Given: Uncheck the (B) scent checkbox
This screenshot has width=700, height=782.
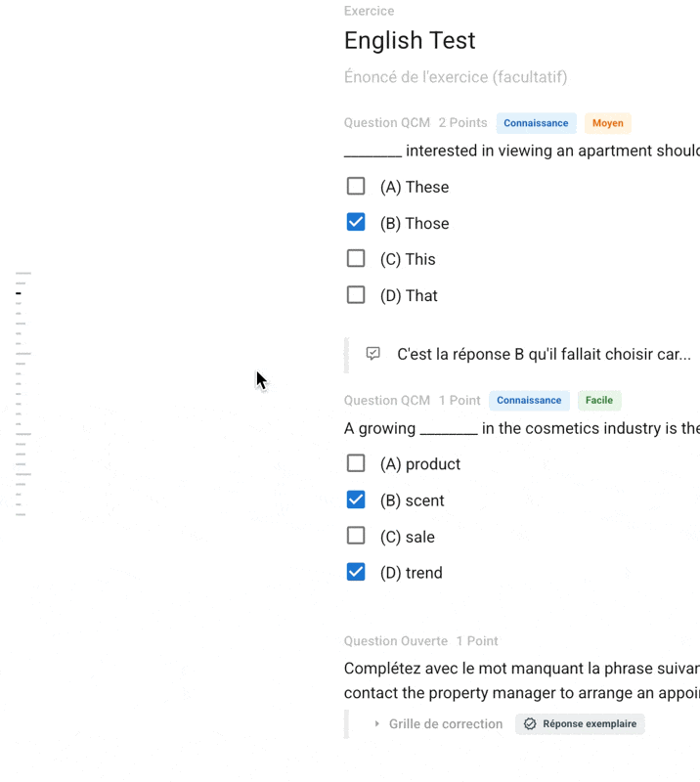Looking at the screenshot, I should point(356,500).
